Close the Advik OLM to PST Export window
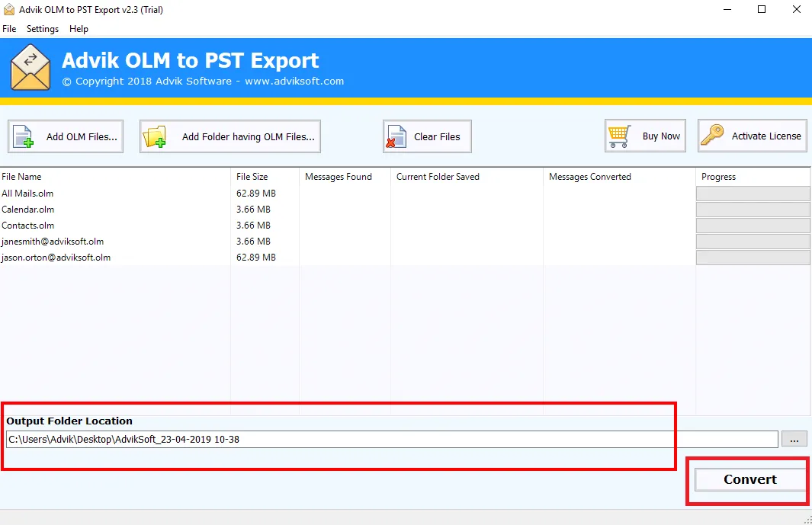Screen dimensions: 812x525 click(x=797, y=9)
